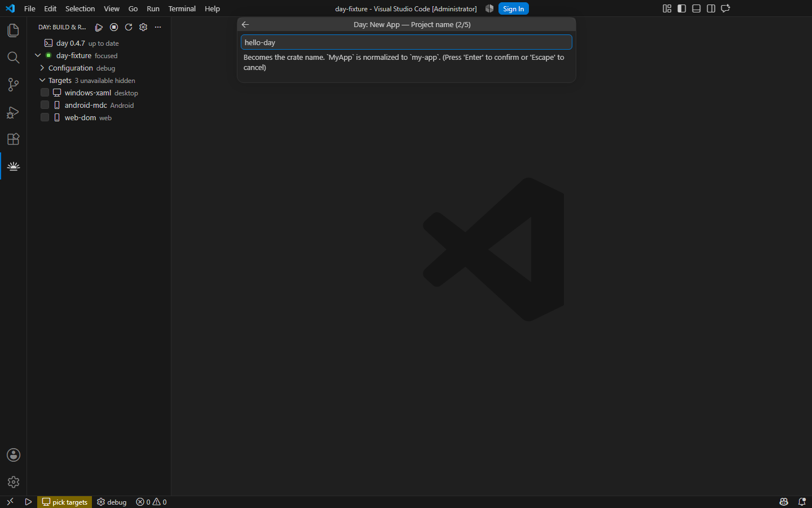Click pick targets in status bar
This screenshot has height=508, width=812.
(65, 502)
